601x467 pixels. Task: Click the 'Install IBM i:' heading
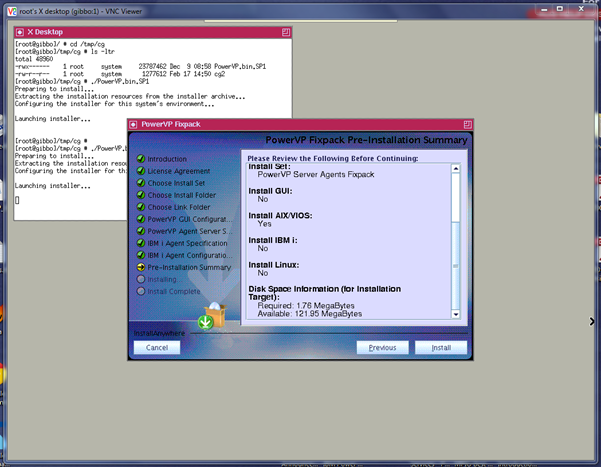[x=273, y=240]
